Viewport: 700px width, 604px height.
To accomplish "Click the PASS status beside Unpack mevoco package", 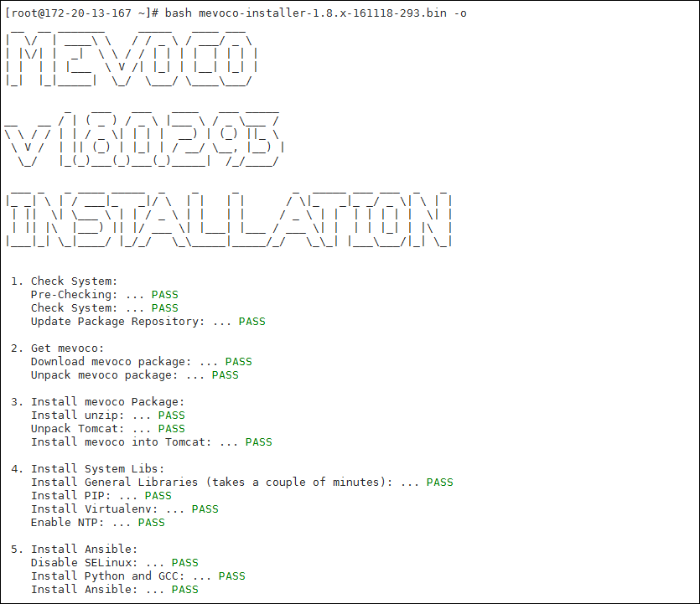I will pyautogui.click(x=225, y=374).
